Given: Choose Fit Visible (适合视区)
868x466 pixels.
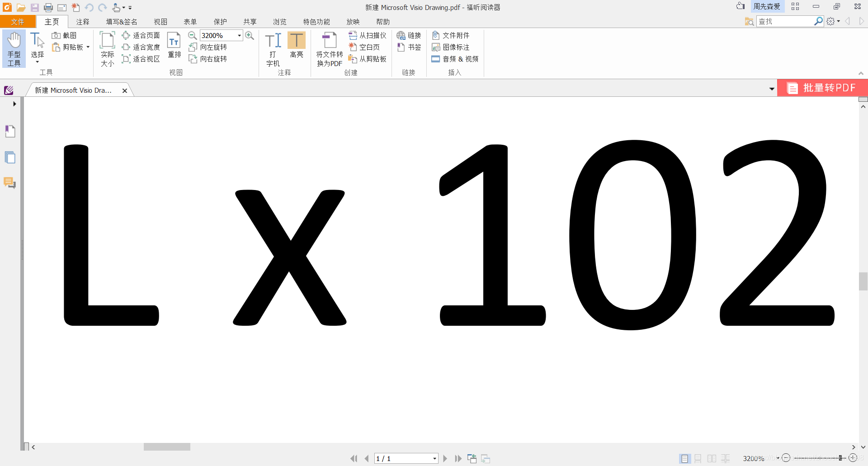Looking at the screenshot, I should 141,59.
